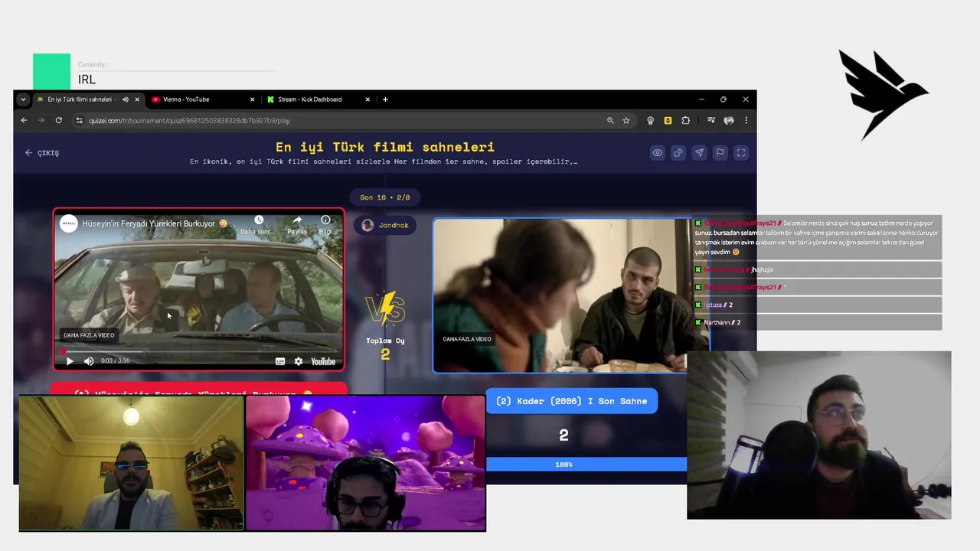Click the paper plane send icon

click(699, 153)
